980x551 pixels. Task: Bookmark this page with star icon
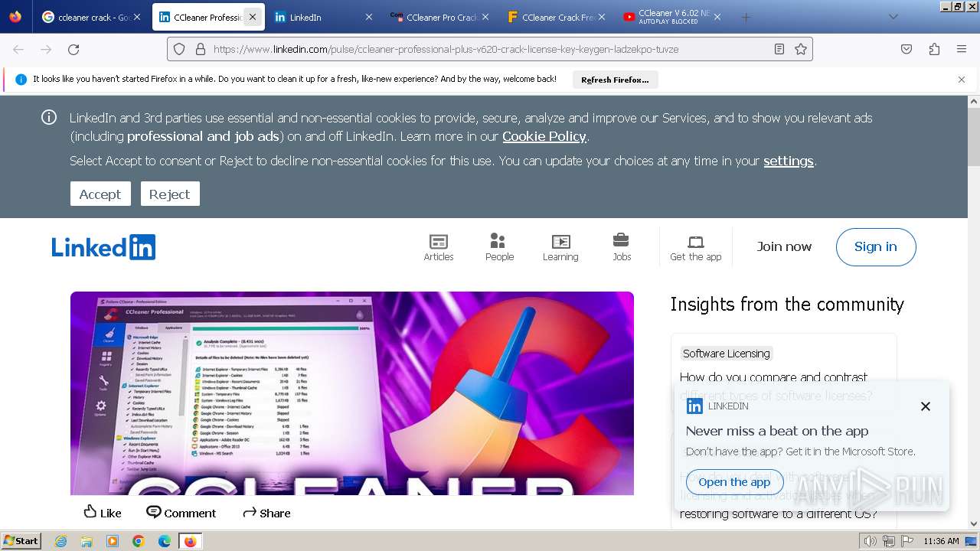801,49
